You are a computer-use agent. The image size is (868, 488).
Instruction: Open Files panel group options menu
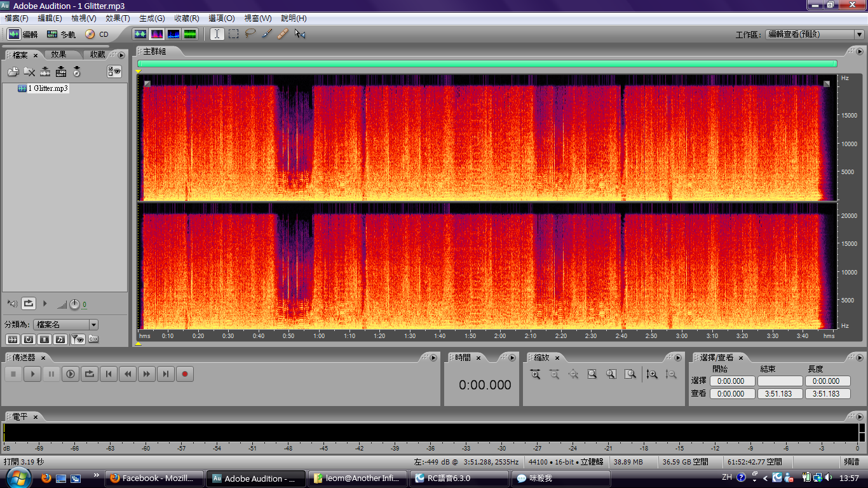point(121,55)
